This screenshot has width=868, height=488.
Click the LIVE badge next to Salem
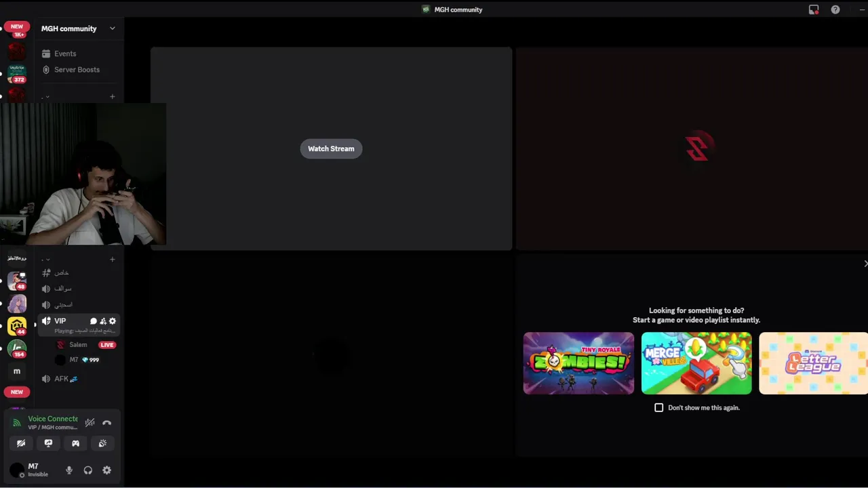point(107,345)
